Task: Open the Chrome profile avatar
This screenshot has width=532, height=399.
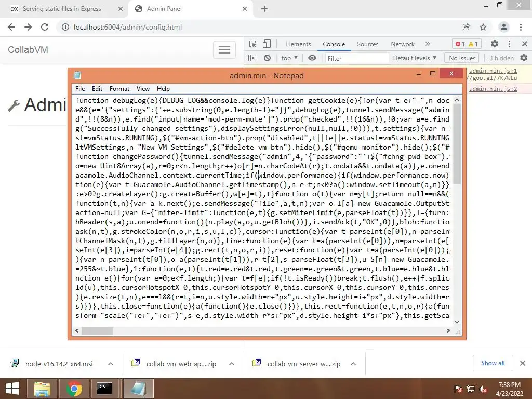Action: pos(504,27)
